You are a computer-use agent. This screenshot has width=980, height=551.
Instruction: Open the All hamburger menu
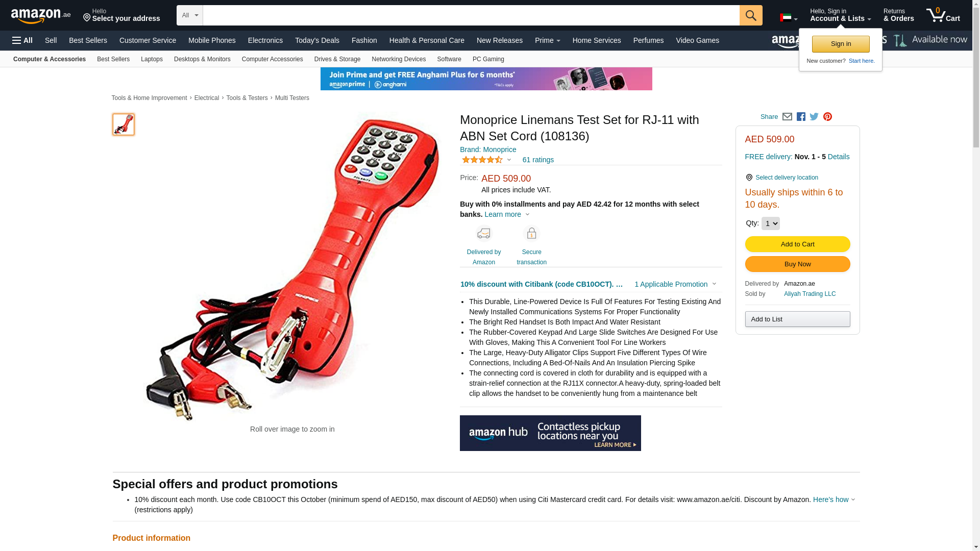[22, 40]
